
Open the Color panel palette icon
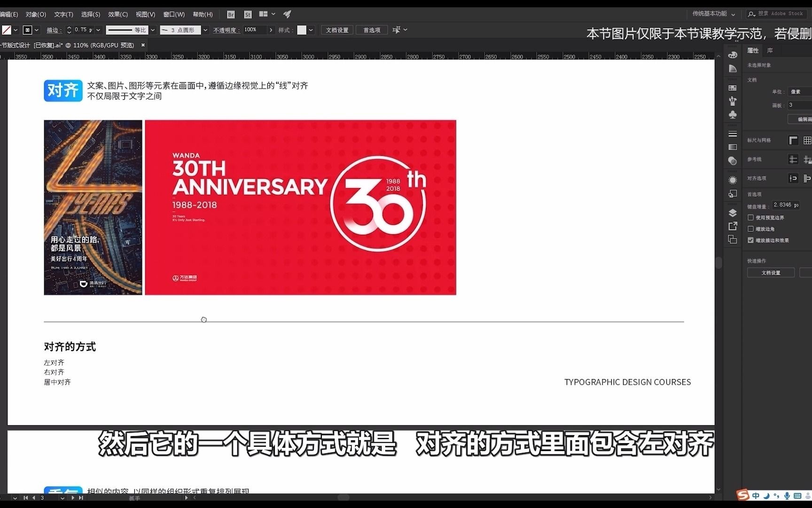(732, 55)
